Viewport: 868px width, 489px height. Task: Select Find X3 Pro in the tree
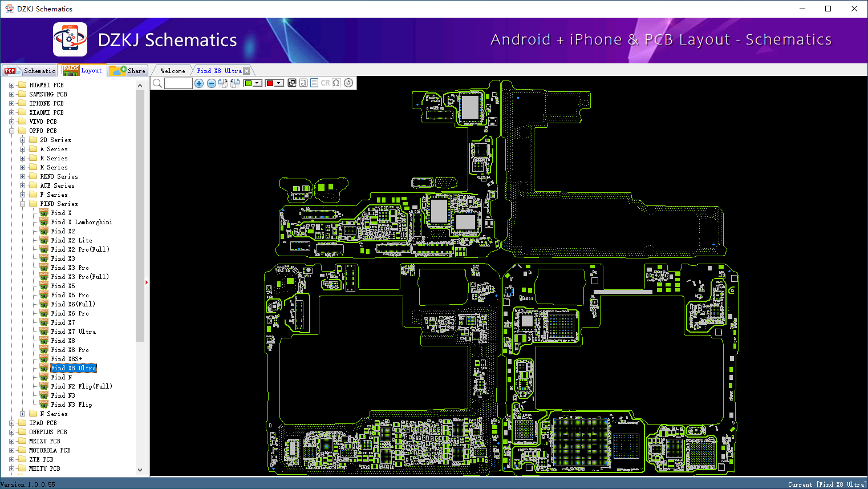(70, 268)
